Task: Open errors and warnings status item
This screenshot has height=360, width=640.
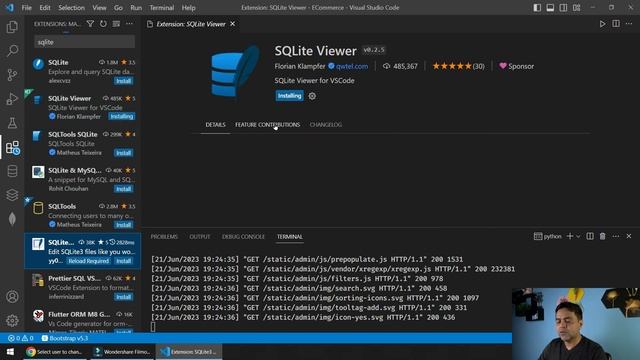Action: [x=21, y=338]
